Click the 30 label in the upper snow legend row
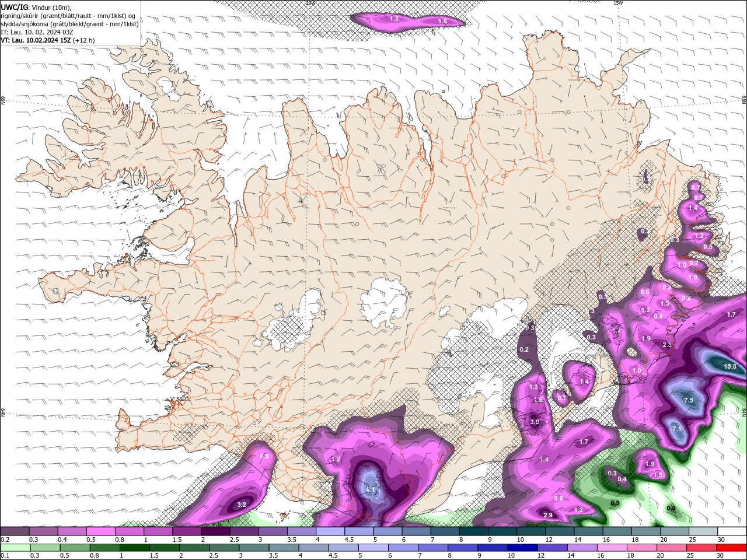 pyautogui.click(x=721, y=540)
